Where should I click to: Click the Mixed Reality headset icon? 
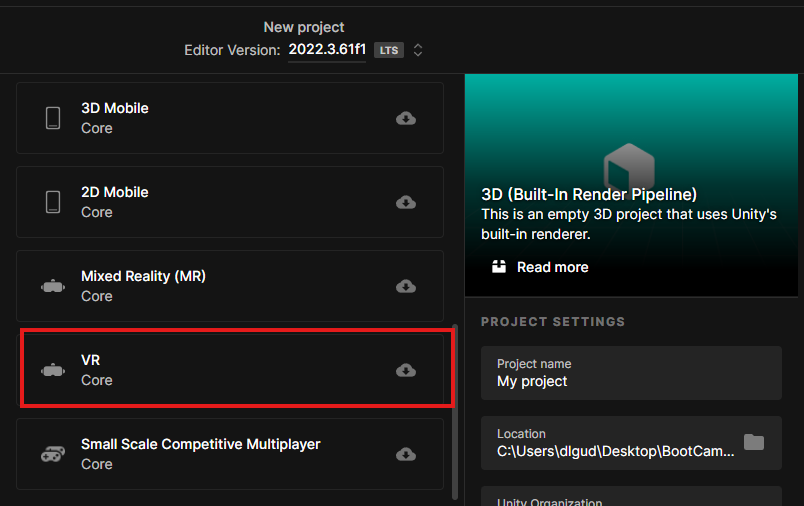click(53, 286)
